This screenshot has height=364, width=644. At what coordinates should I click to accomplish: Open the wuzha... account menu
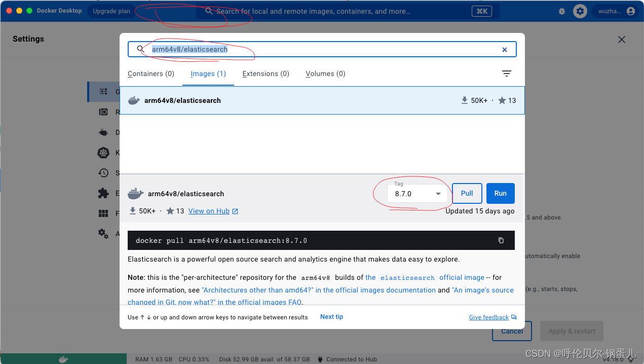(616, 11)
